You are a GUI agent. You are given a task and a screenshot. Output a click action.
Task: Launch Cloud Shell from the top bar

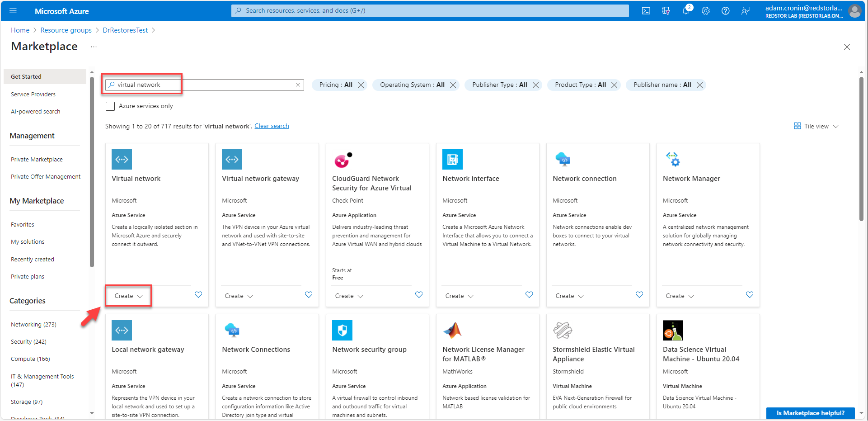point(646,11)
